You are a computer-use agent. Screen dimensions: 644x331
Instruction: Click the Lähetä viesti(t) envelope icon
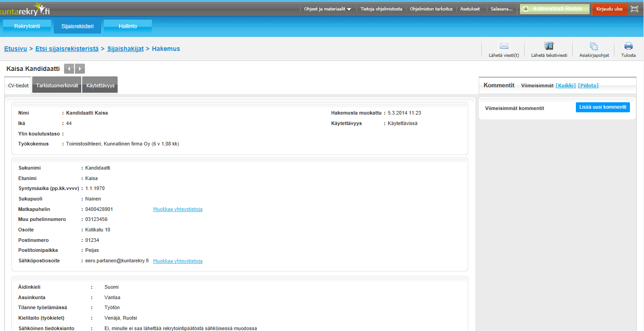click(504, 46)
